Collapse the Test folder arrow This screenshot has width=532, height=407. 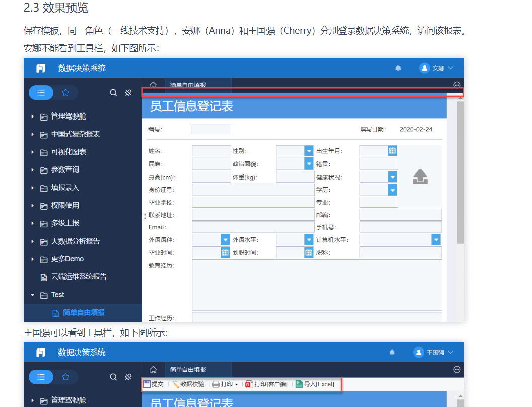[33, 295]
